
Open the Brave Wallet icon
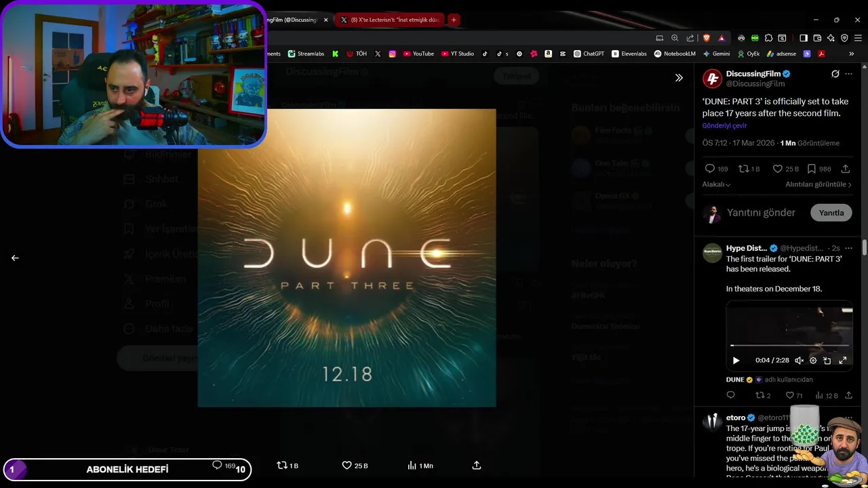817,38
